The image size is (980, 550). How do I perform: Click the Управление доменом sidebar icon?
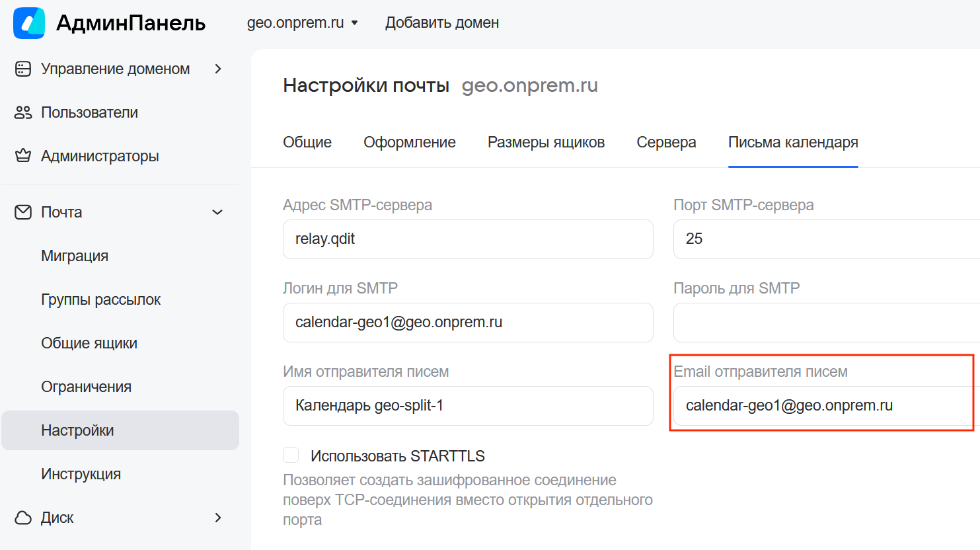coord(23,69)
